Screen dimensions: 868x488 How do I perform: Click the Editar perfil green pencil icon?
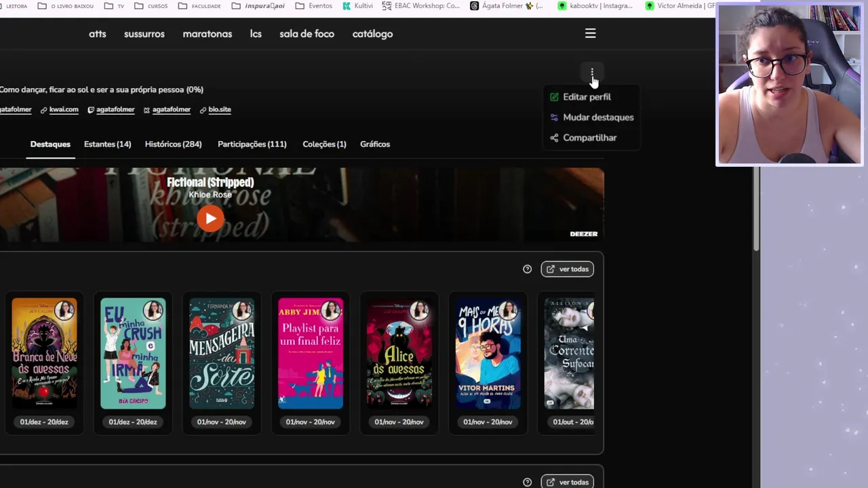[554, 97]
